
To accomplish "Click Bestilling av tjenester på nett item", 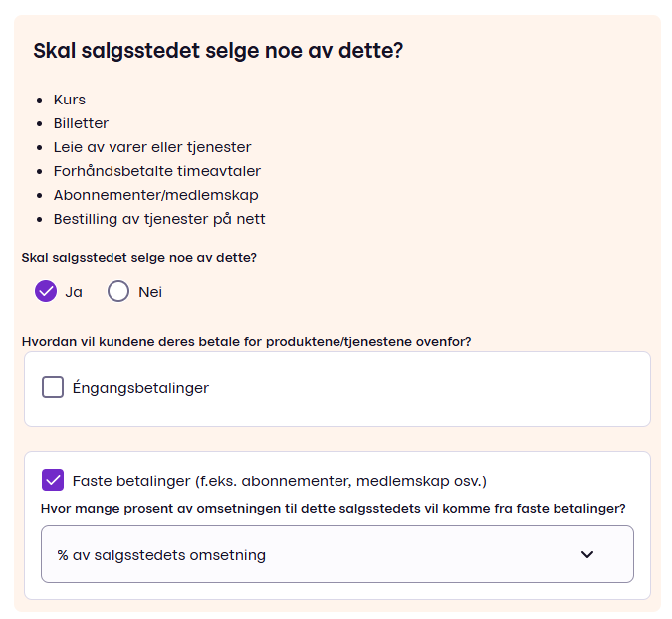I will (x=159, y=219).
